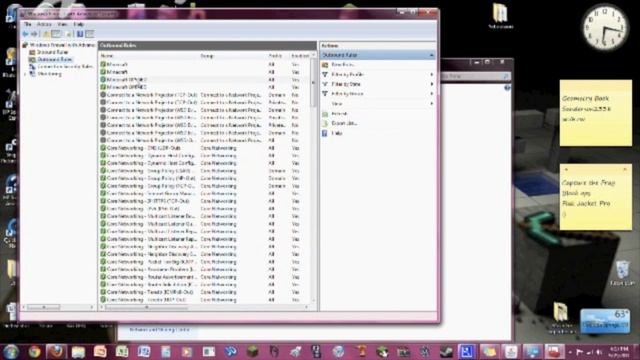
Task: Open the Help menu
Action: pos(78,24)
